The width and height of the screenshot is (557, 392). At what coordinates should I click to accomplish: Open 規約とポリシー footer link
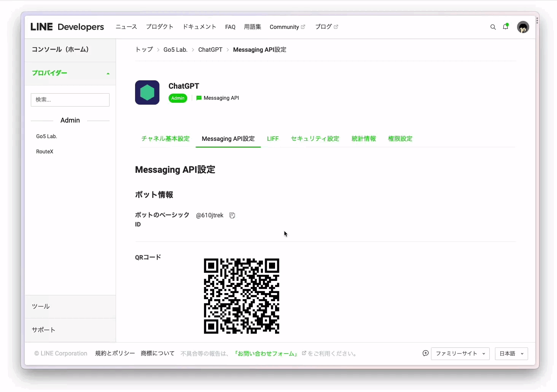(x=115, y=353)
